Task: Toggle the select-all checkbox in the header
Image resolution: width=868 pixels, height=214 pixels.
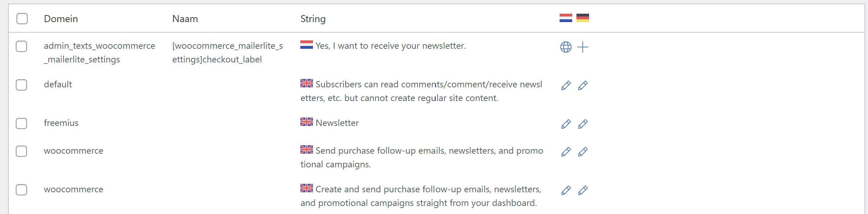Action: coord(22,19)
